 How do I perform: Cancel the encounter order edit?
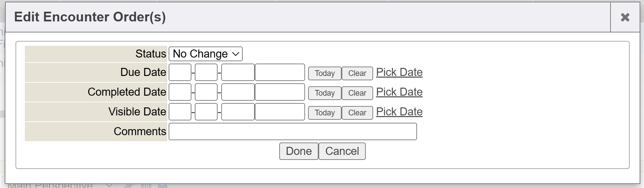coord(342,151)
